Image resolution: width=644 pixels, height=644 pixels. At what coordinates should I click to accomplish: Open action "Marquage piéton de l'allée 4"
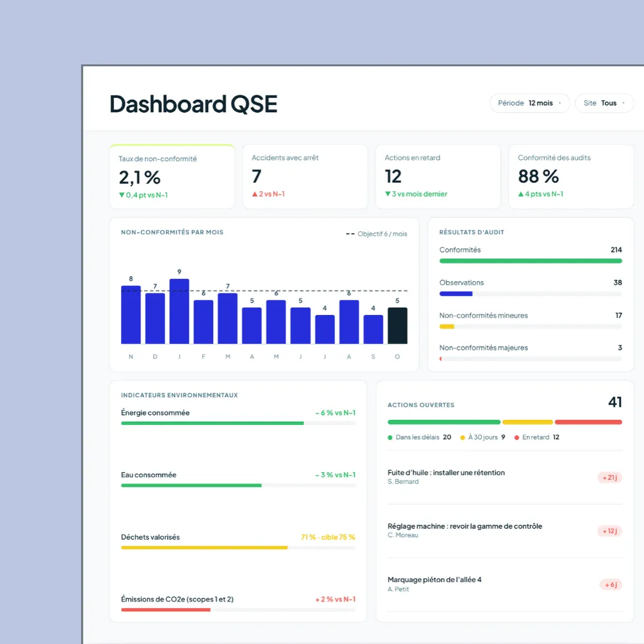tap(505, 585)
